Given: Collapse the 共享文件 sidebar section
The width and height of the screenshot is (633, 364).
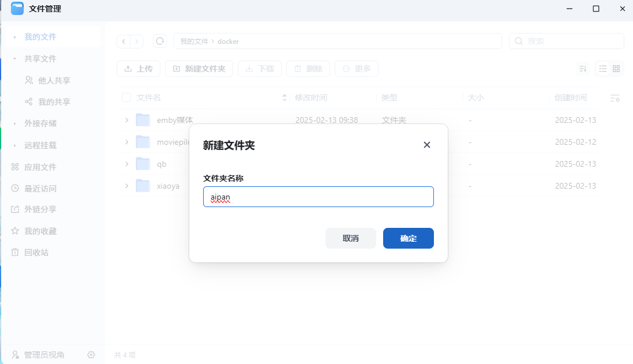Looking at the screenshot, I should click(14, 59).
